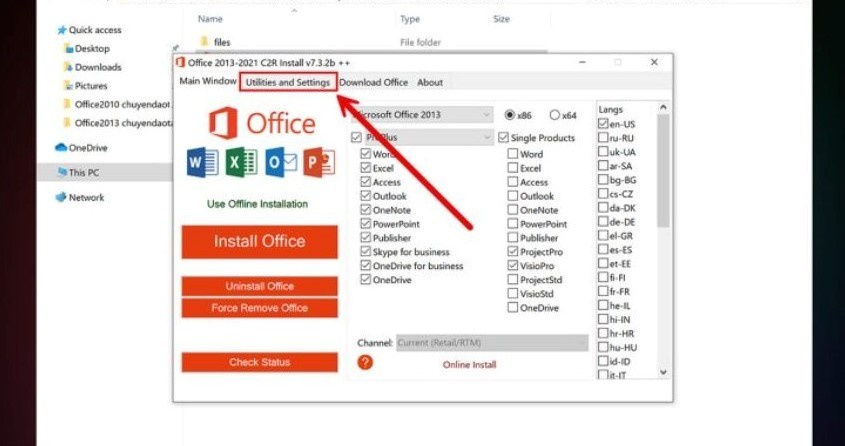Check the VisioStd single product
845x446 pixels.
coord(512,294)
